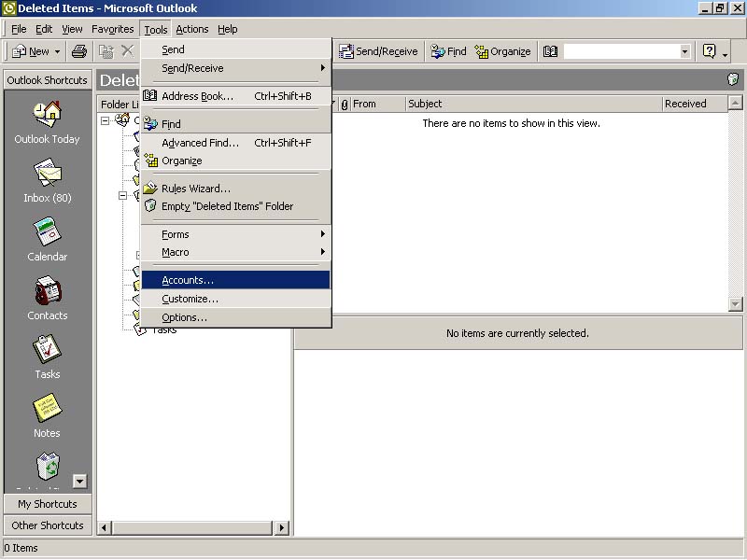747x560 pixels.
Task: Click message list scrollbar down arrow
Action: (736, 304)
